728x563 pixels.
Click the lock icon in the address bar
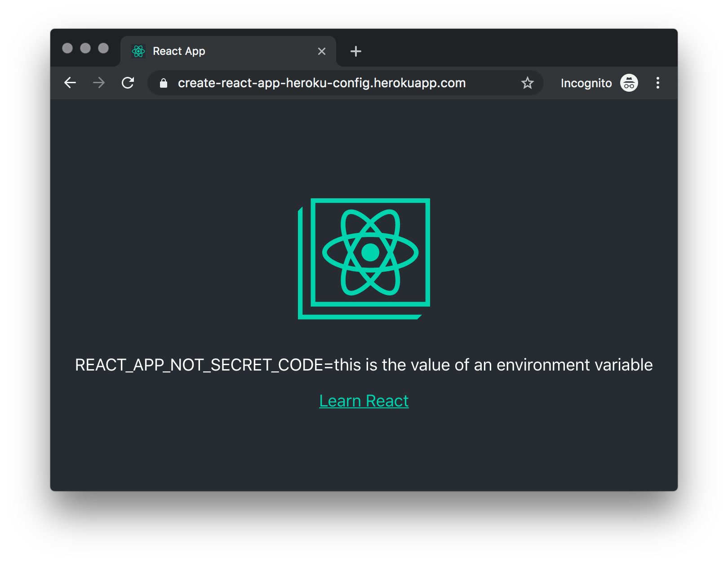click(x=164, y=83)
